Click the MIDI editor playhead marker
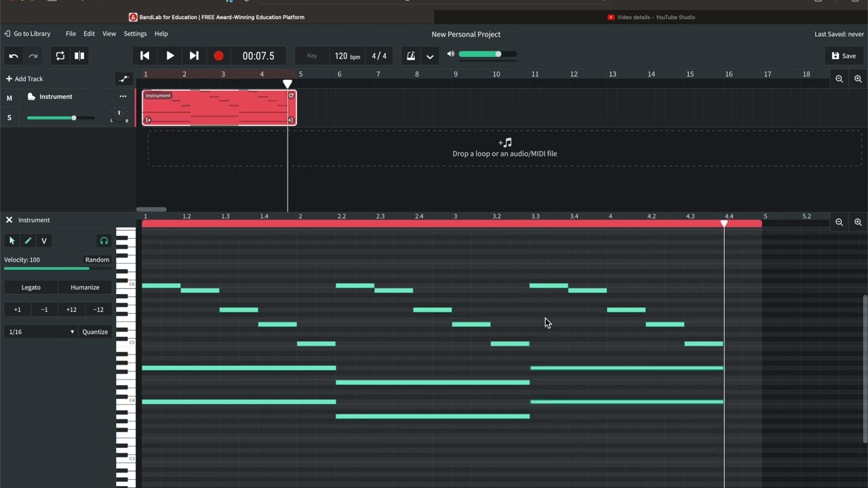This screenshot has height=488, width=868. [x=724, y=223]
